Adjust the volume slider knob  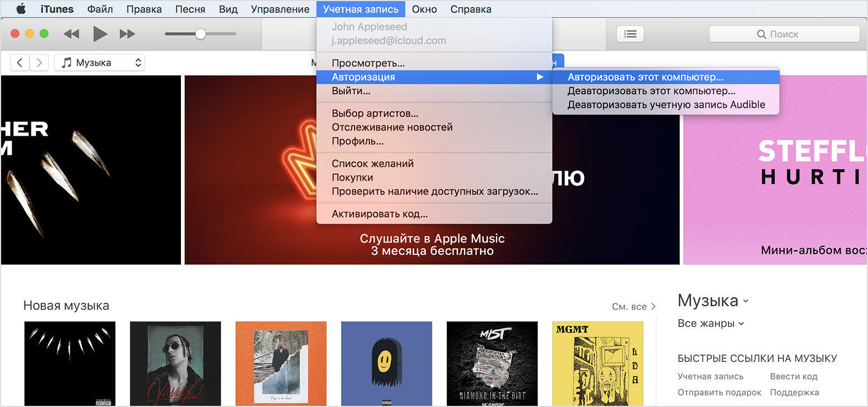pos(200,34)
